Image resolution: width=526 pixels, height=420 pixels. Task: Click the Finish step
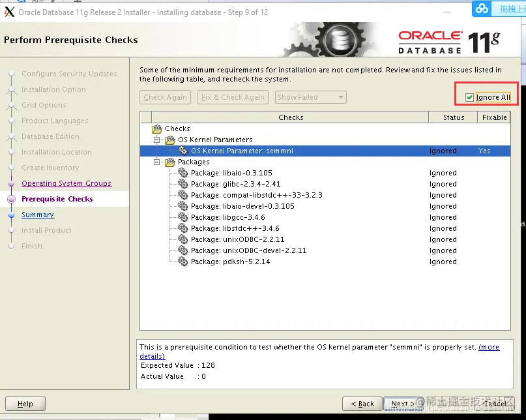[x=32, y=246]
